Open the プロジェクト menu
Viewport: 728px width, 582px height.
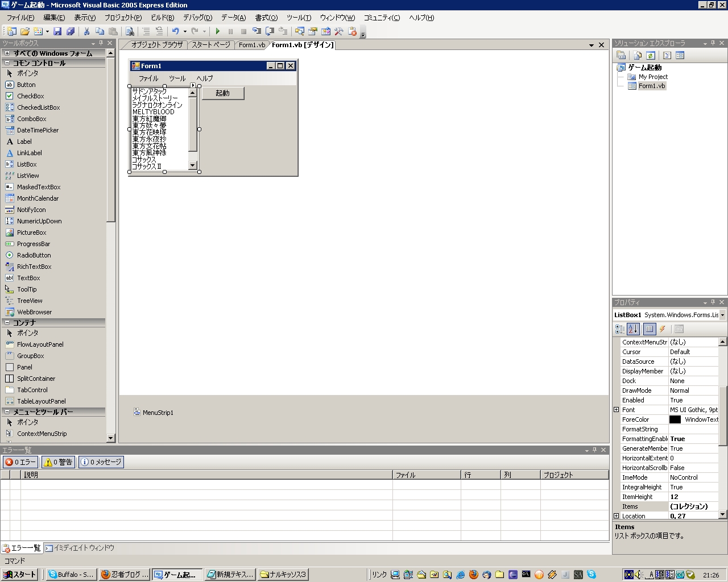pyautogui.click(x=123, y=18)
